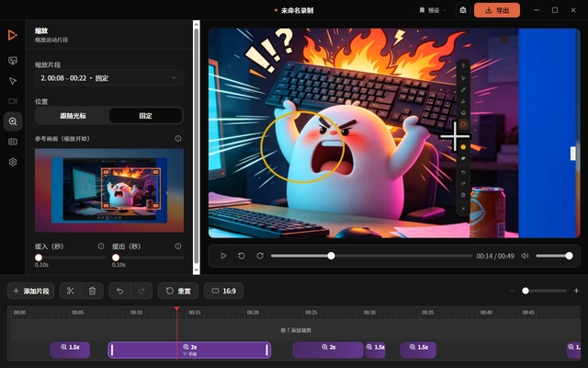Click the 导出 export button
Image resolution: width=588 pixels, height=368 pixels.
497,10
